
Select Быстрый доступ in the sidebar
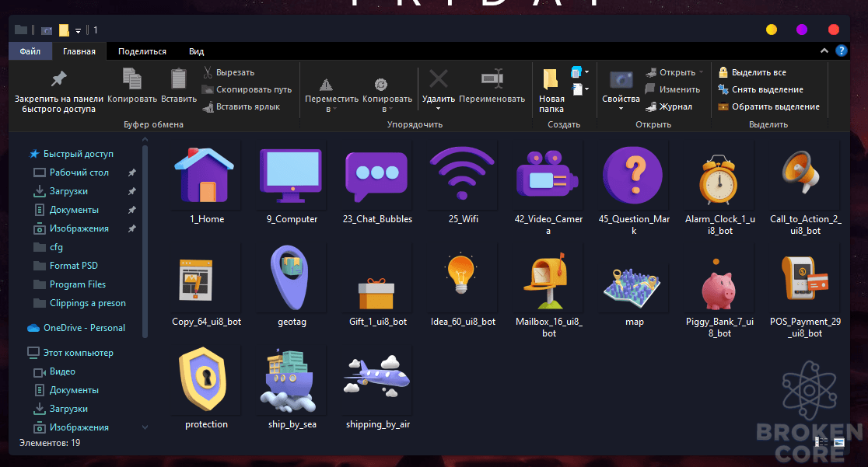tap(72, 154)
